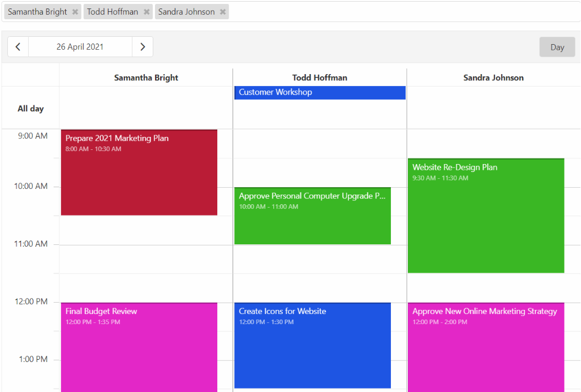Open the Create Icons for Website appointment

[312, 345]
